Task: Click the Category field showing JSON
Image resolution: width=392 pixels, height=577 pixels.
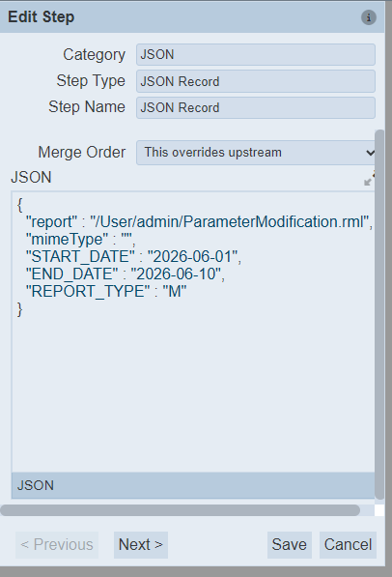Action: pos(256,54)
